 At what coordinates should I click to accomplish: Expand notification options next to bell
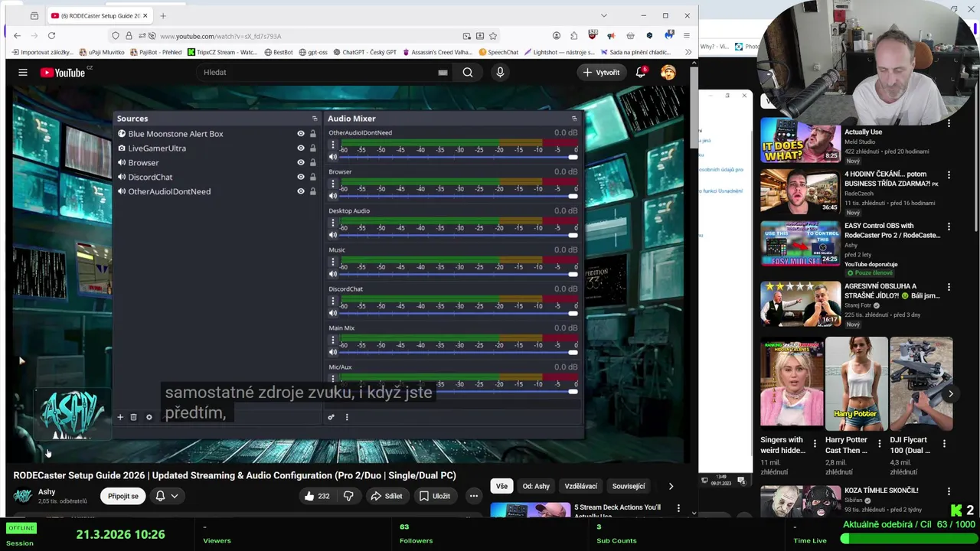175,496
